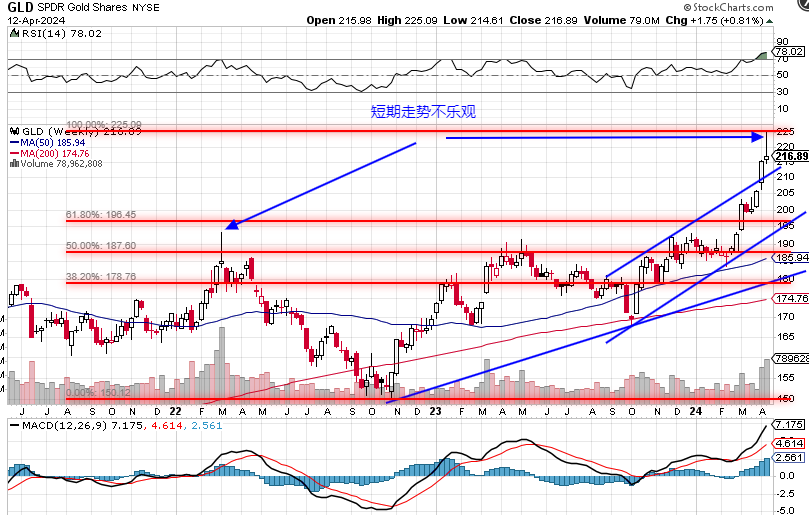Select the MA(50) 185.94 legend entry
This screenshot has height=515, width=809.
click(53, 143)
